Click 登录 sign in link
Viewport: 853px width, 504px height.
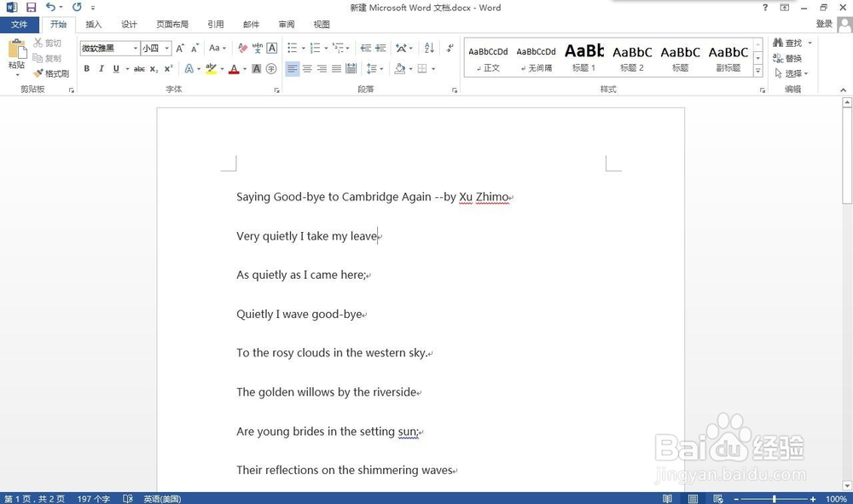click(824, 24)
